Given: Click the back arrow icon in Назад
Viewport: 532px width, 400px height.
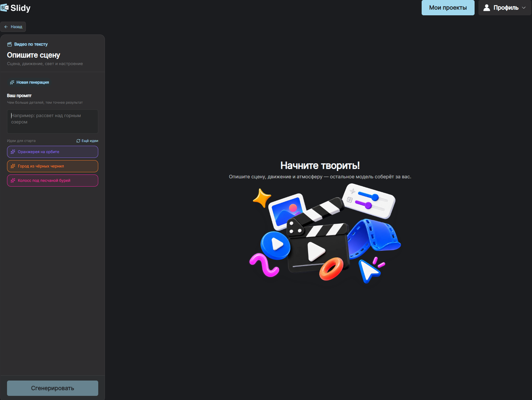Looking at the screenshot, I should pyautogui.click(x=6, y=27).
